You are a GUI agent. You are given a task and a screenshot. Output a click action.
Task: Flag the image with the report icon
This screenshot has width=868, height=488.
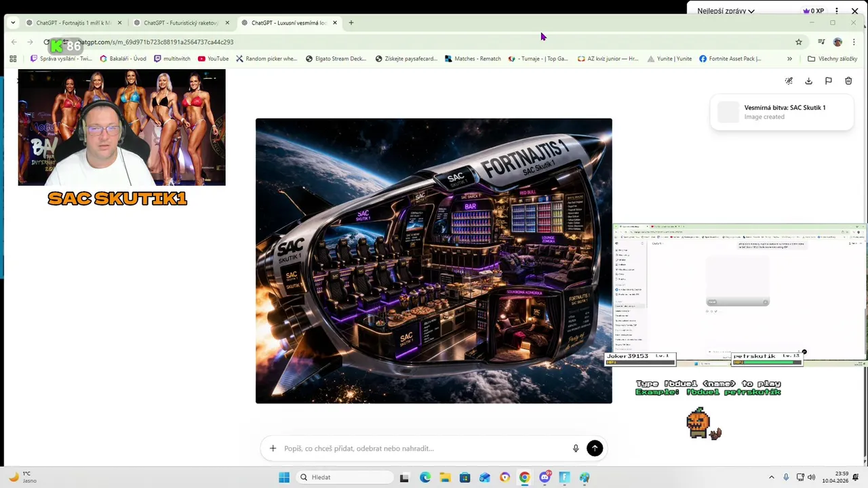(x=828, y=81)
